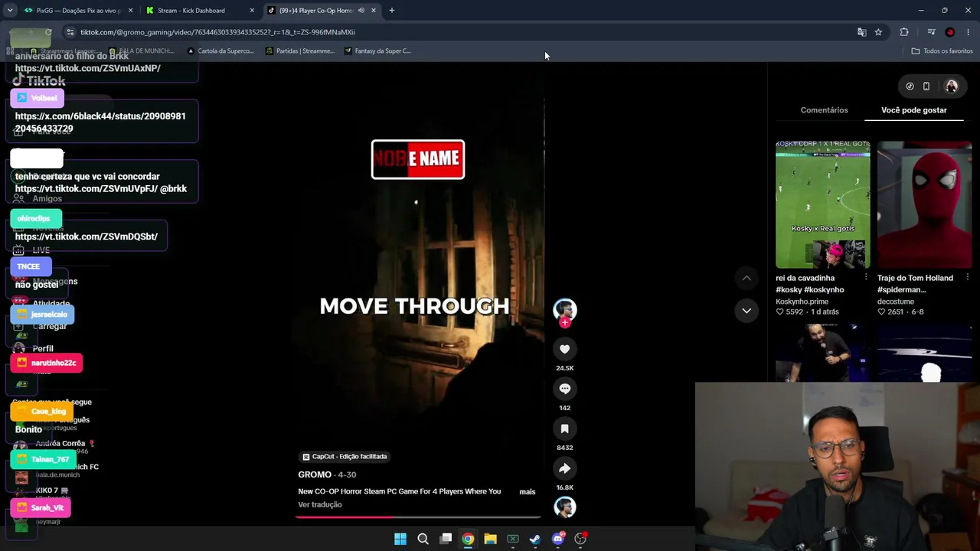Go to previous video with up chevron
Screen dimensions: 980x551
pyautogui.click(x=746, y=278)
